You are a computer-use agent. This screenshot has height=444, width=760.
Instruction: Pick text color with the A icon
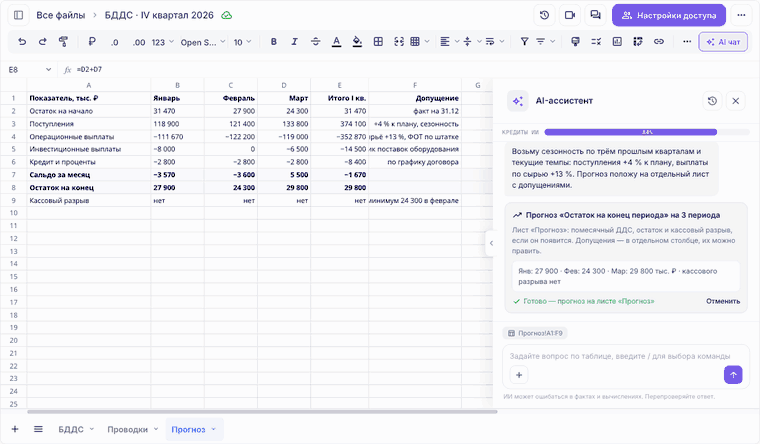pos(336,42)
